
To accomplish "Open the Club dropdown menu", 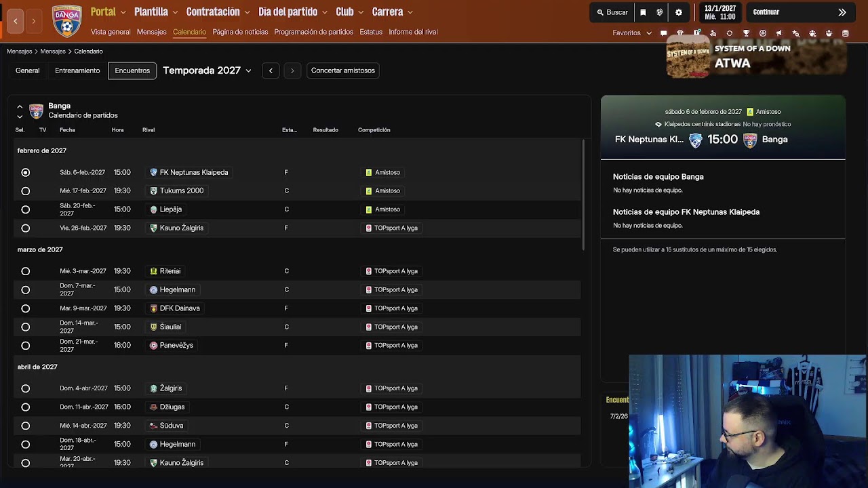I will 349,12.
